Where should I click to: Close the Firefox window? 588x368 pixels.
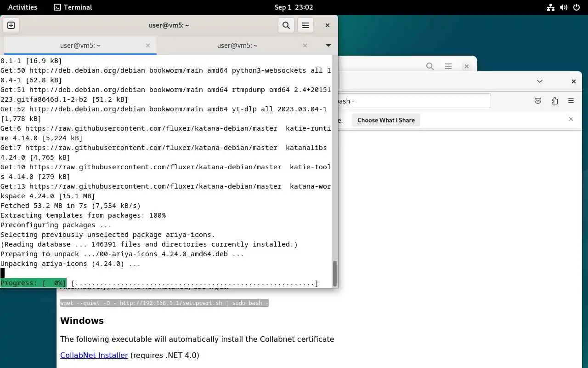[x=574, y=81]
